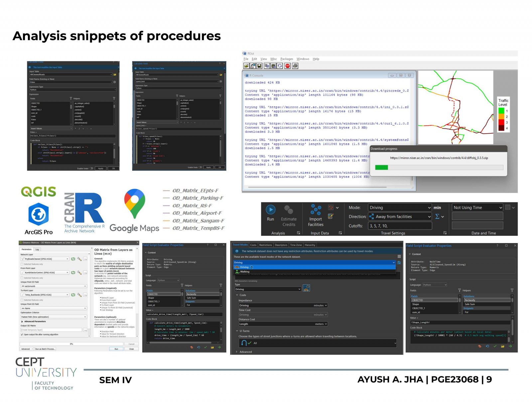Open the Misc menu in RGui
This screenshot has width=532, height=411.
coord(274,59)
